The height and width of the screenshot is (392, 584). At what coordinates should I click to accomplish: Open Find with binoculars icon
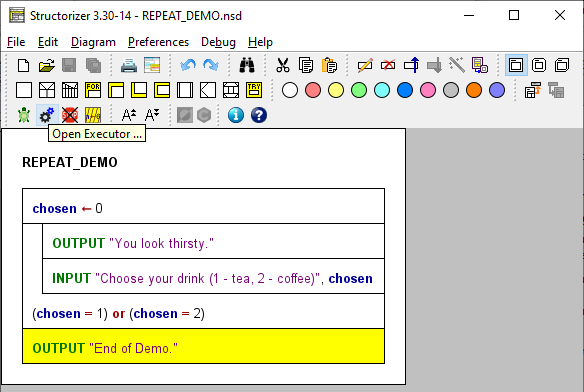pos(247,66)
